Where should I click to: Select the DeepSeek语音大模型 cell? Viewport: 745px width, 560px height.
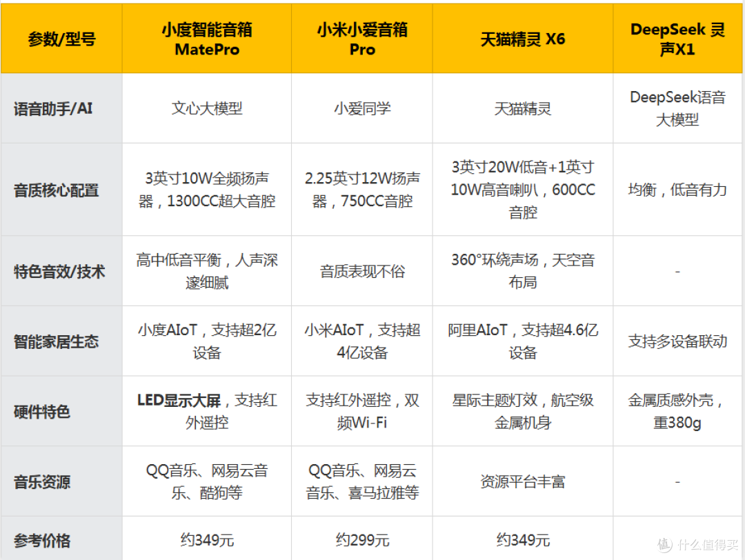(x=677, y=108)
